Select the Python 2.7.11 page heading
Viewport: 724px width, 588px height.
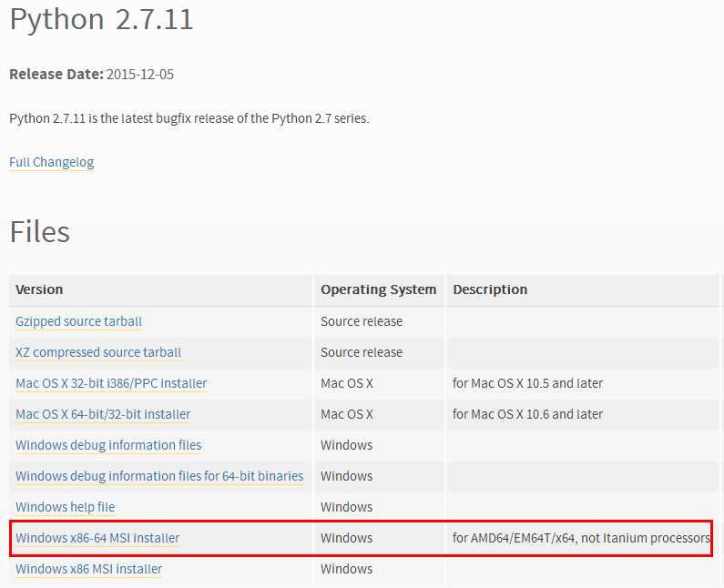[101, 19]
